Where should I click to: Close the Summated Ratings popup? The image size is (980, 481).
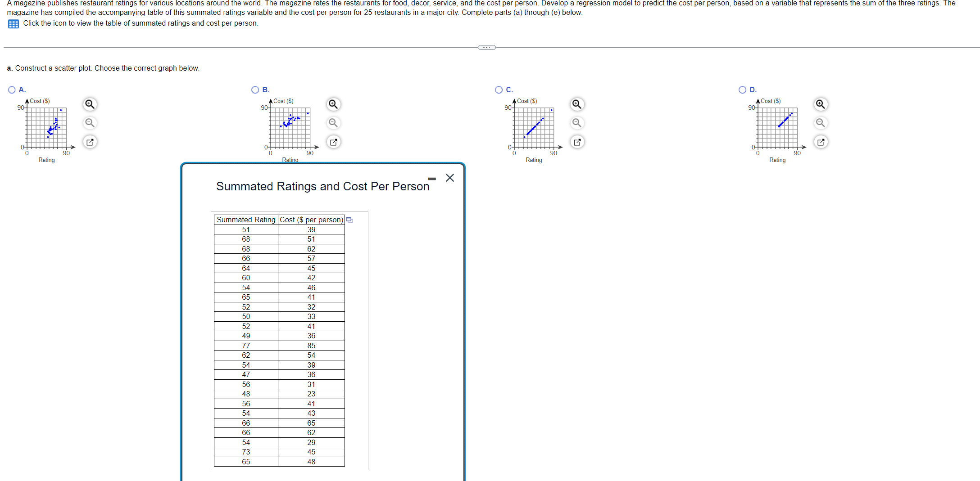tap(449, 178)
